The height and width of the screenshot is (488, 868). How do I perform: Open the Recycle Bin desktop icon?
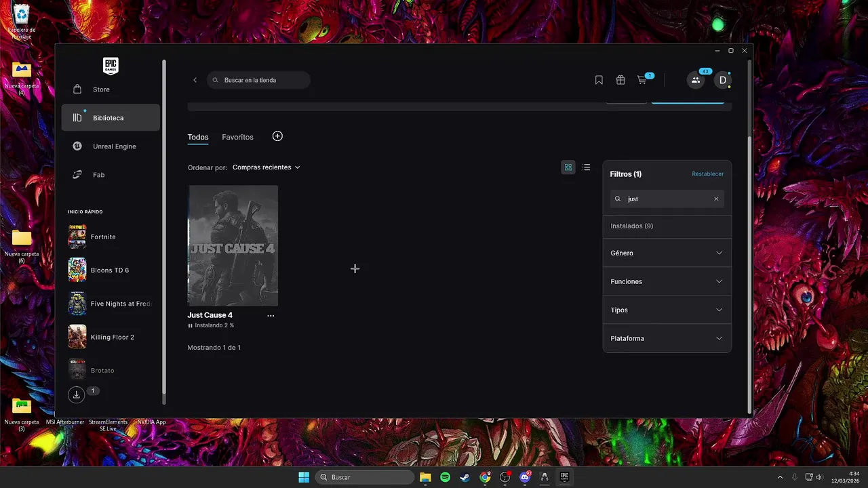click(x=22, y=20)
